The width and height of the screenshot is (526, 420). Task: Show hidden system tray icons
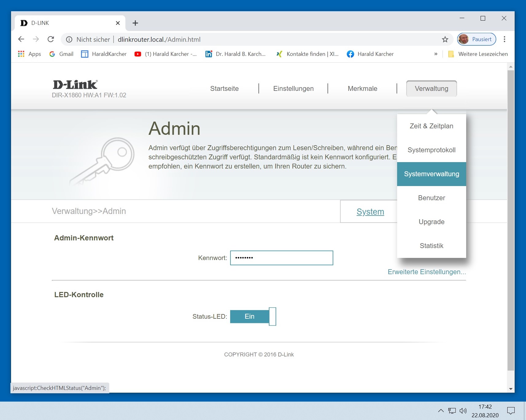pos(441,410)
